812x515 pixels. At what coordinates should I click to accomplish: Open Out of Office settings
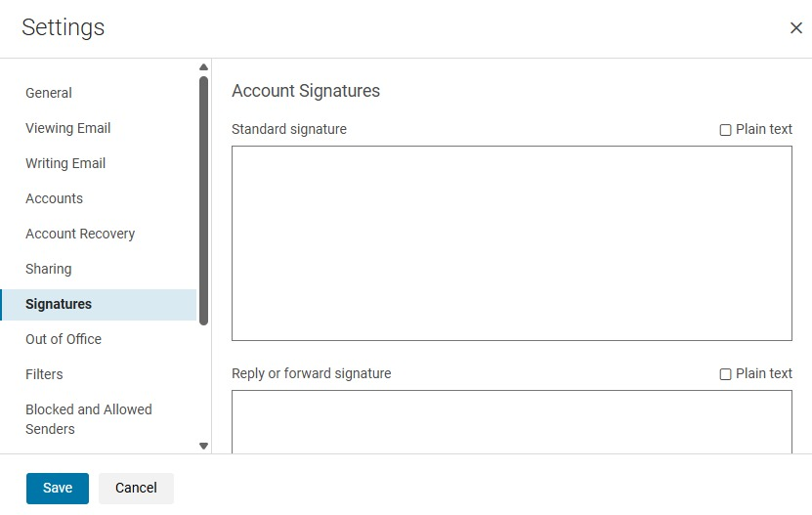click(x=64, y=339)
